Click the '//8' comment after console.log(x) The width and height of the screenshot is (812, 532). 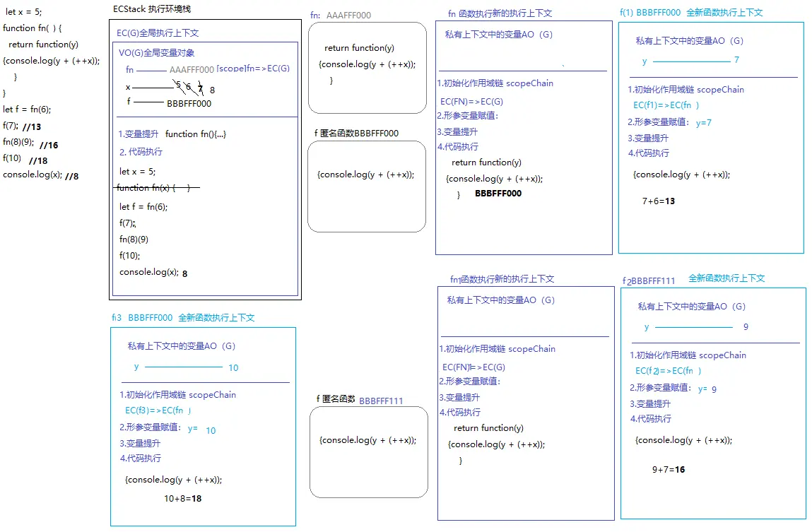coord(71,176)
